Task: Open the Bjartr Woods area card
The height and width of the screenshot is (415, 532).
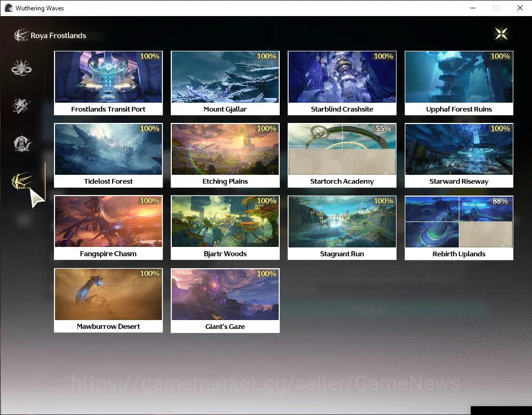Action: pyautogui.click(x=225, y=228)
